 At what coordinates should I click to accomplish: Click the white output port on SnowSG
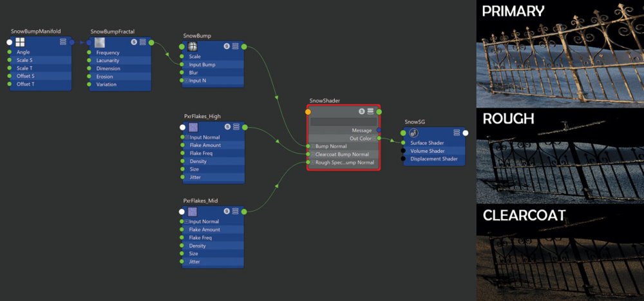point(466,133)
